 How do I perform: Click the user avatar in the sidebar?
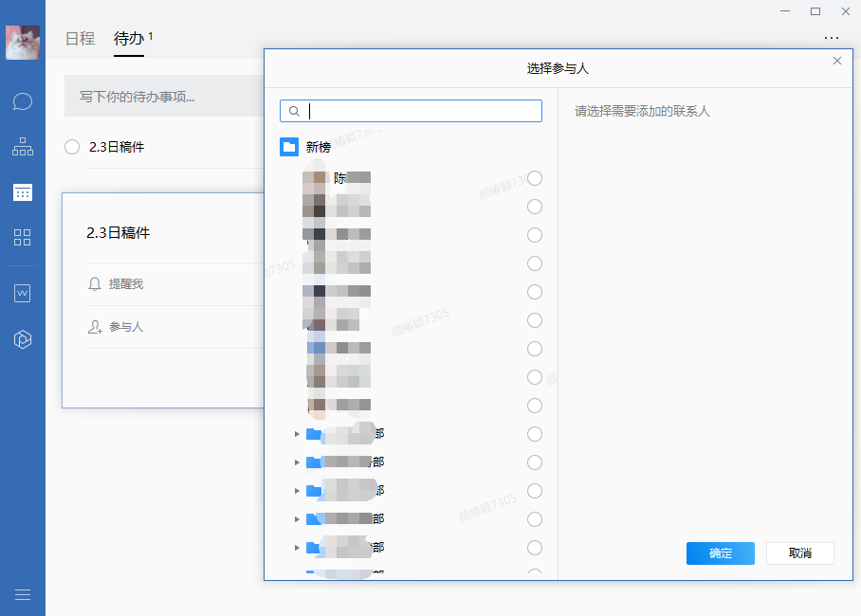click(23, 43)
